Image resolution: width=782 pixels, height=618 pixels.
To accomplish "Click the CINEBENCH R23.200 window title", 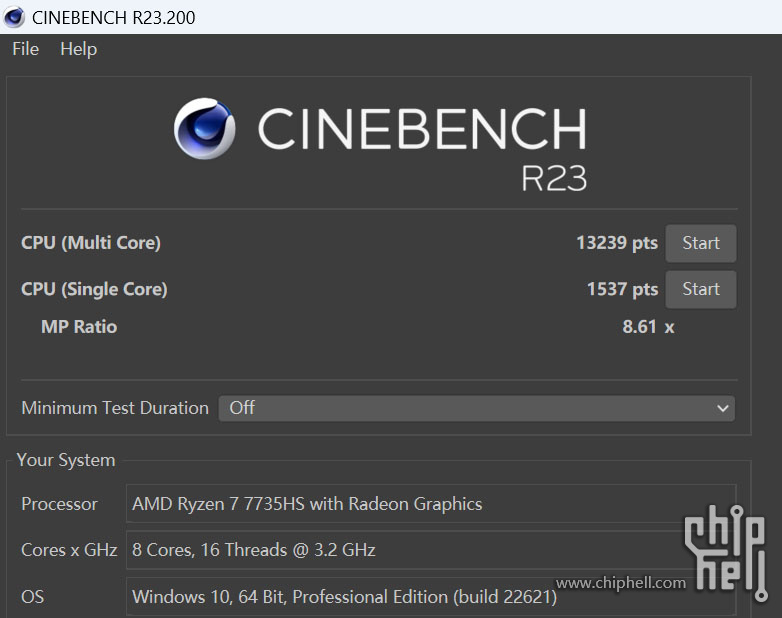I will [x=113, y=17].
